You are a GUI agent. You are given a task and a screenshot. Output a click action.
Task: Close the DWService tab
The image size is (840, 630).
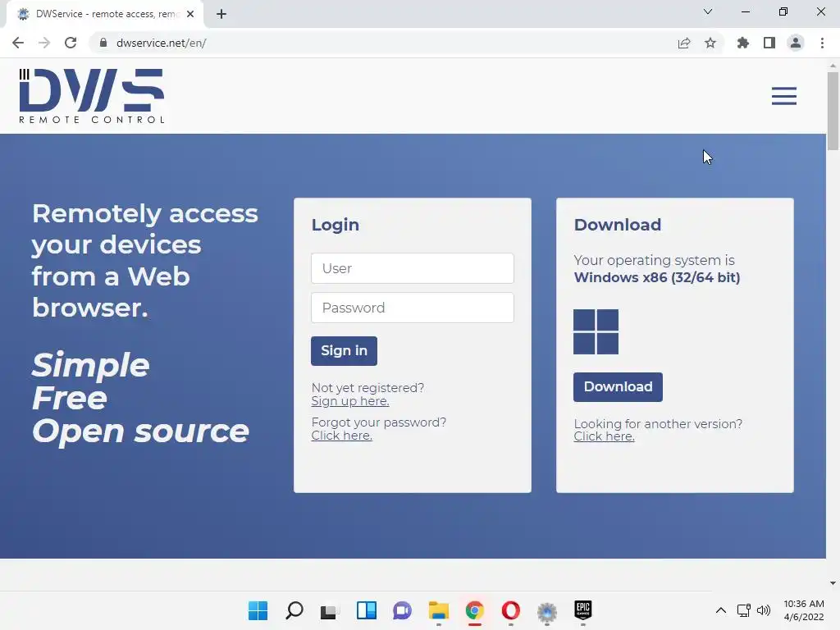coord(190,14)
